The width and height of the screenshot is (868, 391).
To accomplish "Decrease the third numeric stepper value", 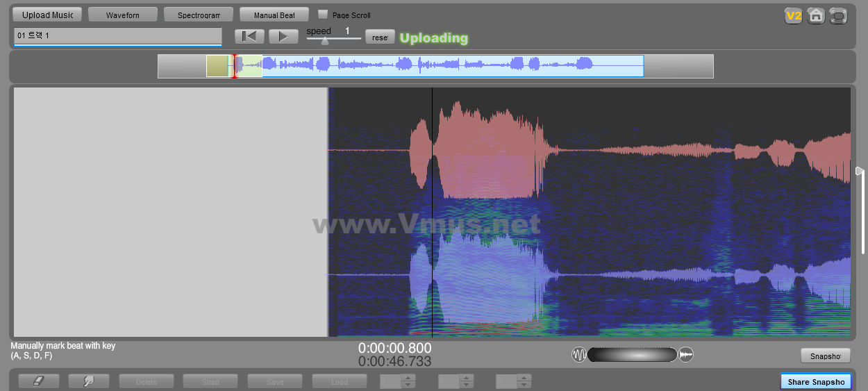I will pyautogui.click(x=525, y=385).
